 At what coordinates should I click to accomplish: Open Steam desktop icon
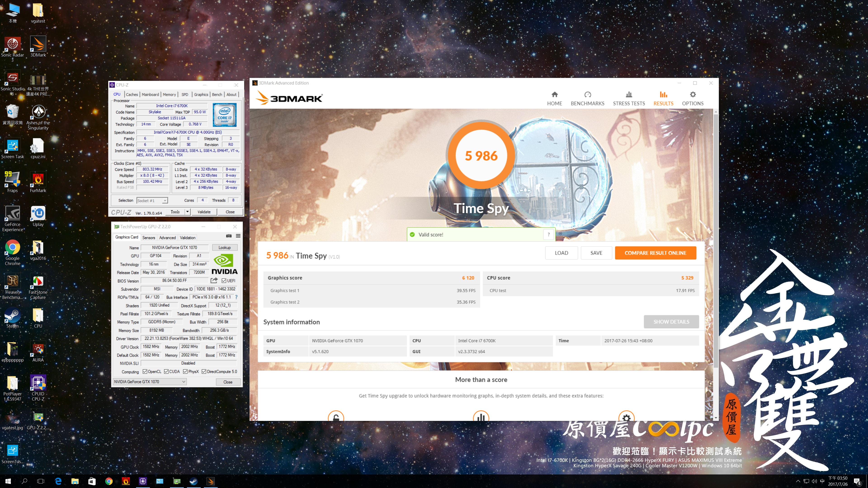coord(12,318)
